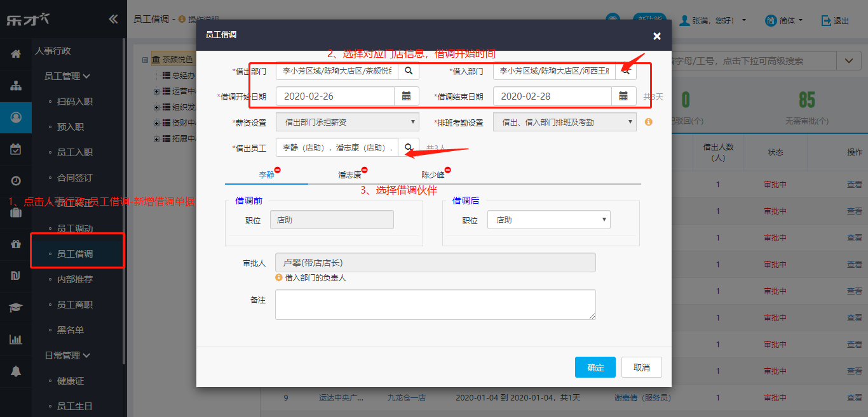Switch to the 陈少峰 tab
Image resolution: width=868 pixels, height=417 pixels.
pyautogui.click(x=433, y=175)
